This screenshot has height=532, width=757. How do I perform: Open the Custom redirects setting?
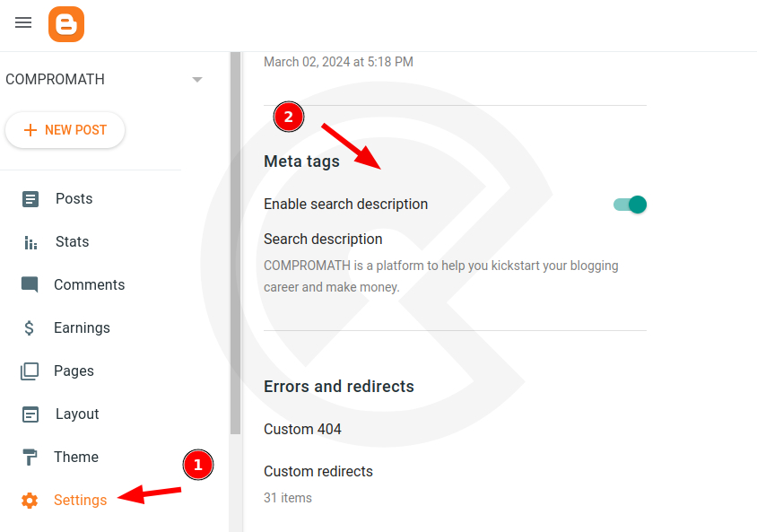click(318, 471)
